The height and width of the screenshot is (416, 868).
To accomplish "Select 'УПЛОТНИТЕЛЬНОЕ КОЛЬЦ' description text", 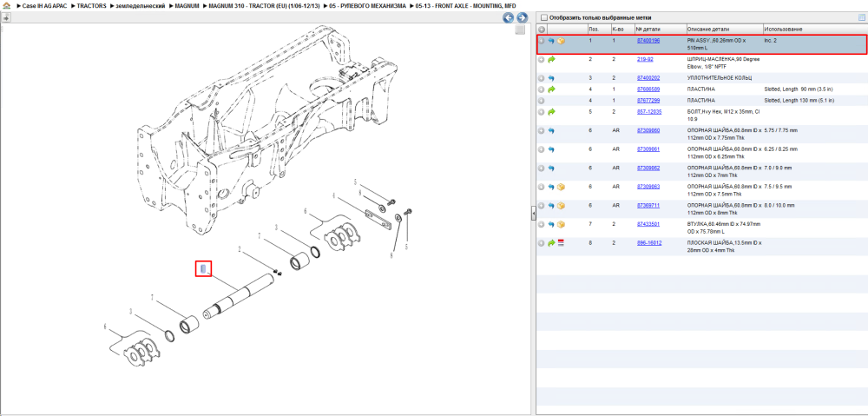I will (x=719, y=78).
